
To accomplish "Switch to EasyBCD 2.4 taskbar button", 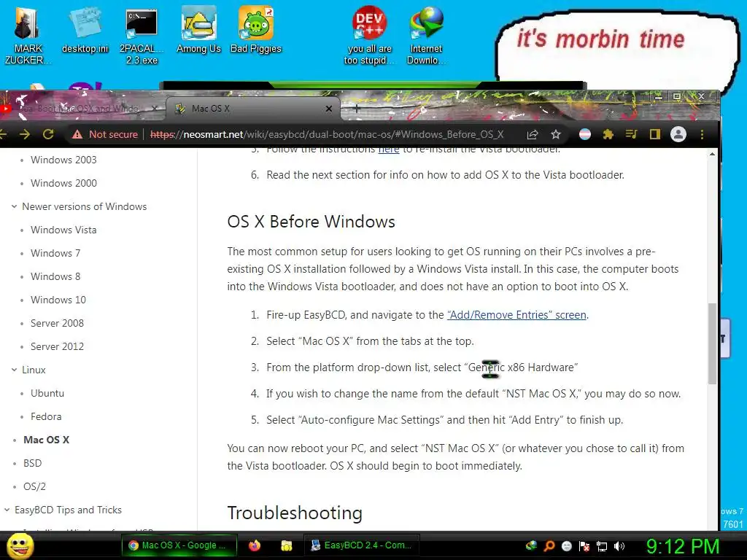I will 362,545.
